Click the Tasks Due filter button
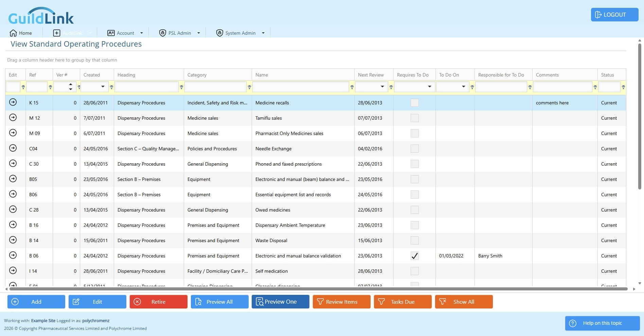Image resolution: width=644 pixels, height=336 pixels. click(x=403, y=302)
